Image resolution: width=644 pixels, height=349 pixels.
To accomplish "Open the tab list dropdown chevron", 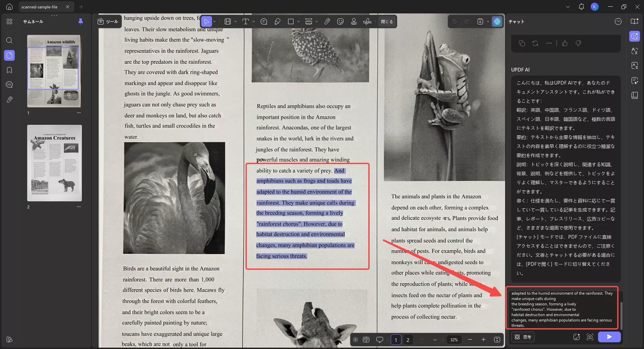I will point(568,7).
